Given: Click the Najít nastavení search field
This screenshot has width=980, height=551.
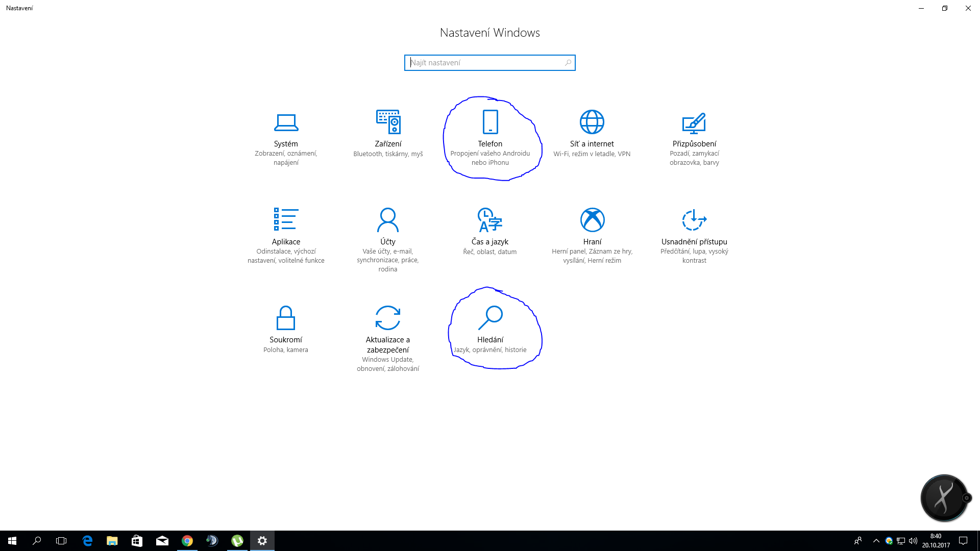Looking at the screenshot, I should pos(485,63).
